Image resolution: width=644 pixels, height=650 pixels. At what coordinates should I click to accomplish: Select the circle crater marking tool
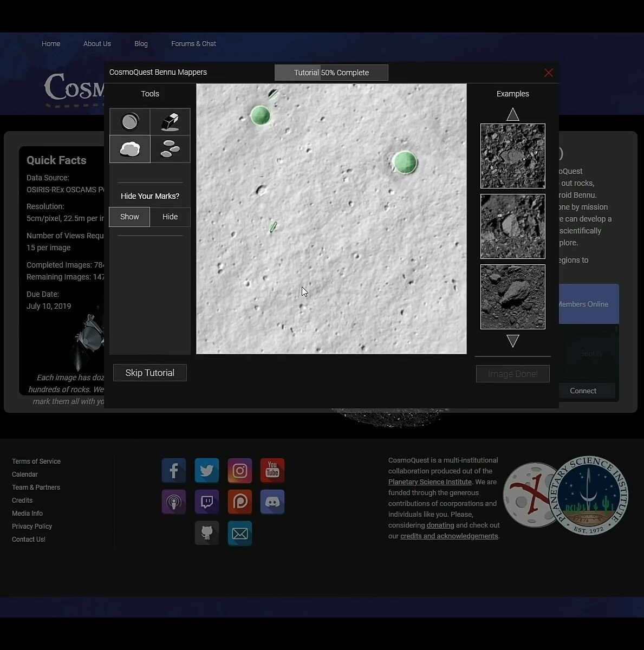click(130, 122)
